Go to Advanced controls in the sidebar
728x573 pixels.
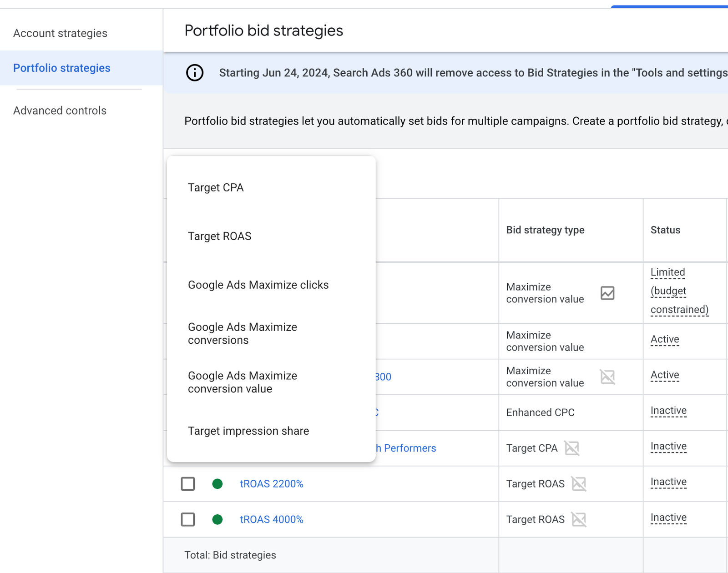[x=60, y=111]
